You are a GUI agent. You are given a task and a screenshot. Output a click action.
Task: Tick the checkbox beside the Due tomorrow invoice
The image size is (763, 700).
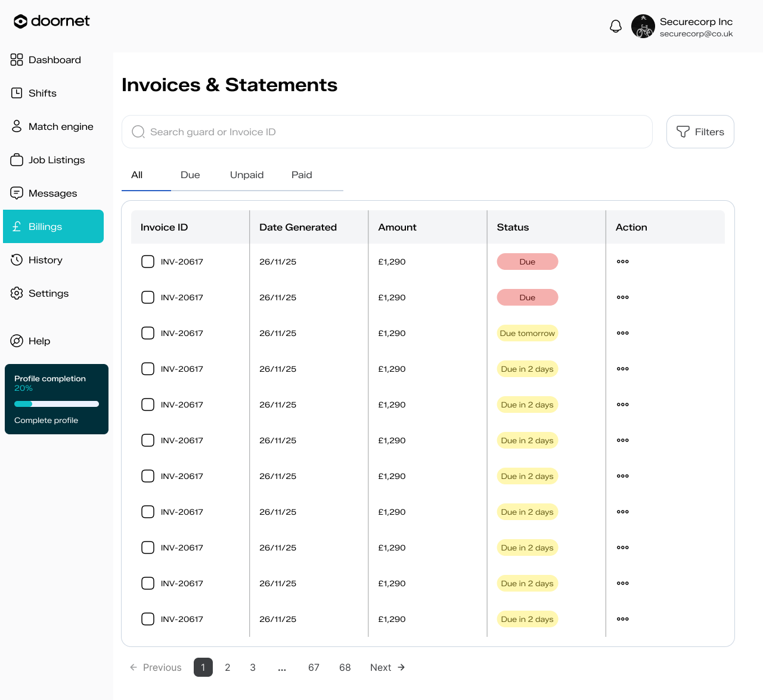tap(147, 333)
